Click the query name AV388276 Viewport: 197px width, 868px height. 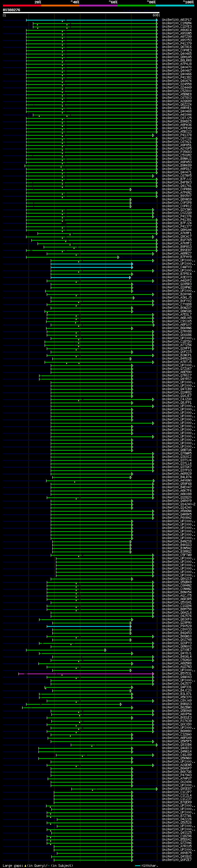point(11,10)
